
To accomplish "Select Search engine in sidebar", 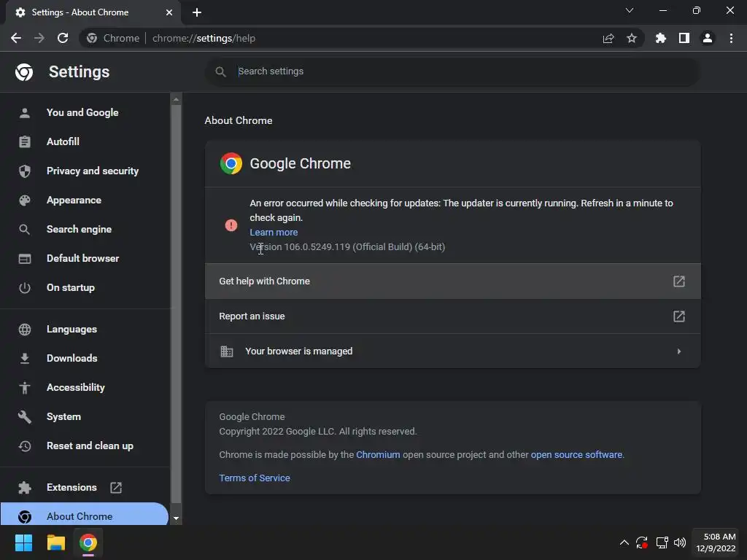I will click(x=79, y=229).
